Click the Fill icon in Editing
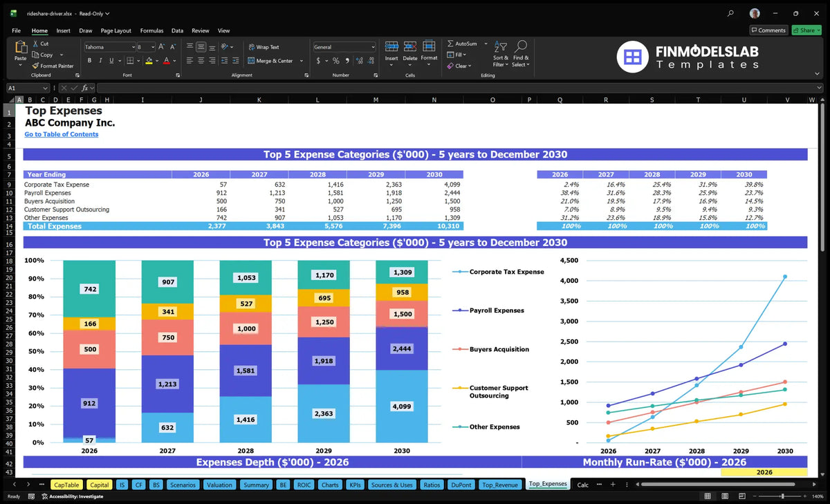The height and width of the screenshot is (504, 830). coord(450,55)
